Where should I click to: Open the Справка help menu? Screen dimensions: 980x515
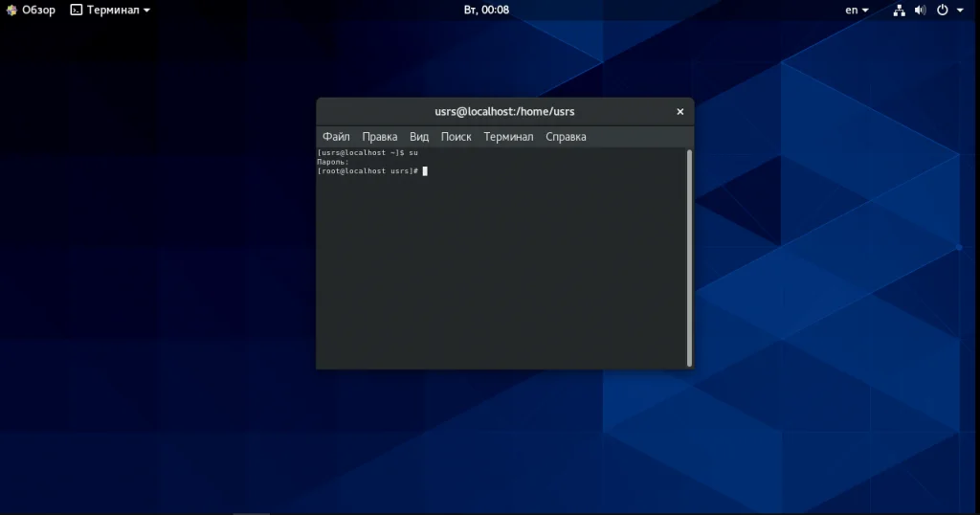click(566, 137)
